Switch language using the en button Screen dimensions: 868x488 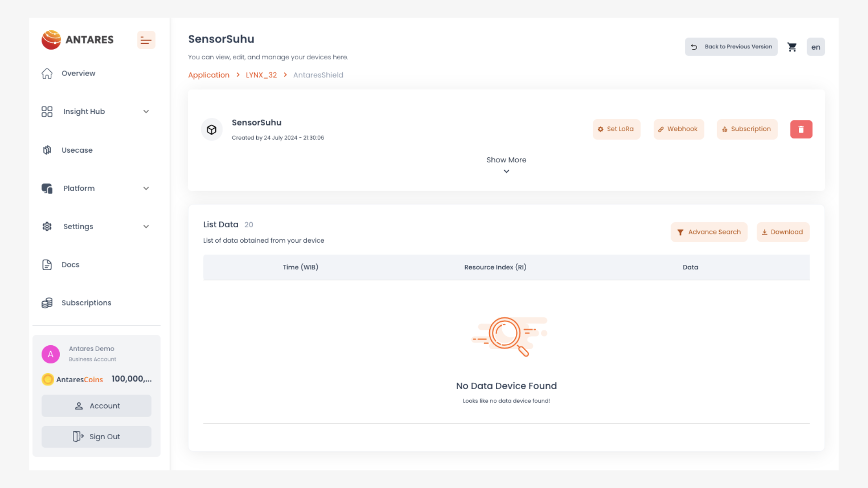pyautogui.click(x=816, y=47)
